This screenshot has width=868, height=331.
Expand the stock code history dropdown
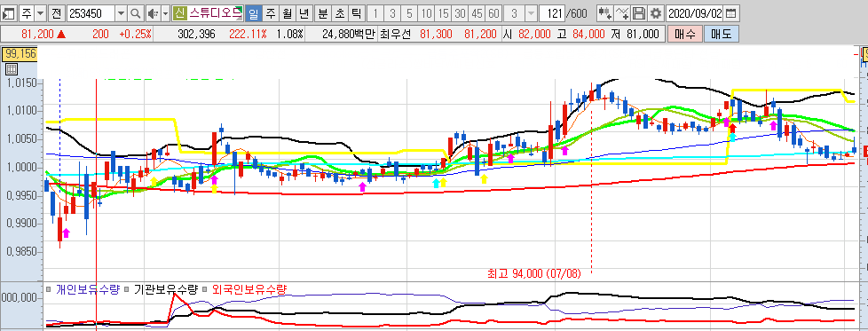click(122, 12)
